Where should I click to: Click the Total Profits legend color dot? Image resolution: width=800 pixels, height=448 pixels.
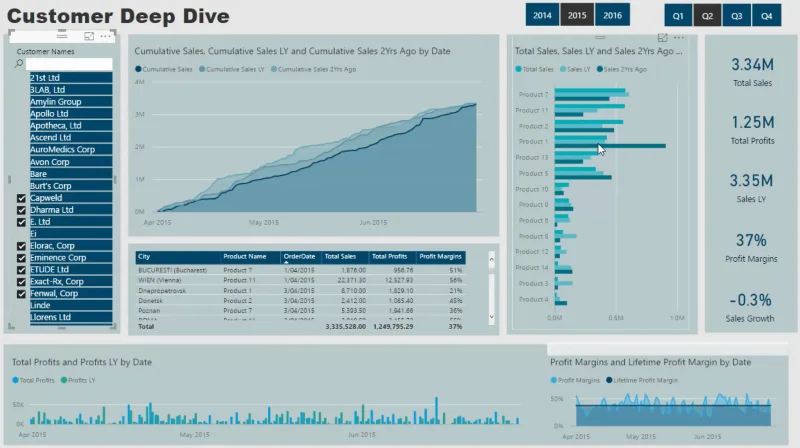(x=15, y=380)
